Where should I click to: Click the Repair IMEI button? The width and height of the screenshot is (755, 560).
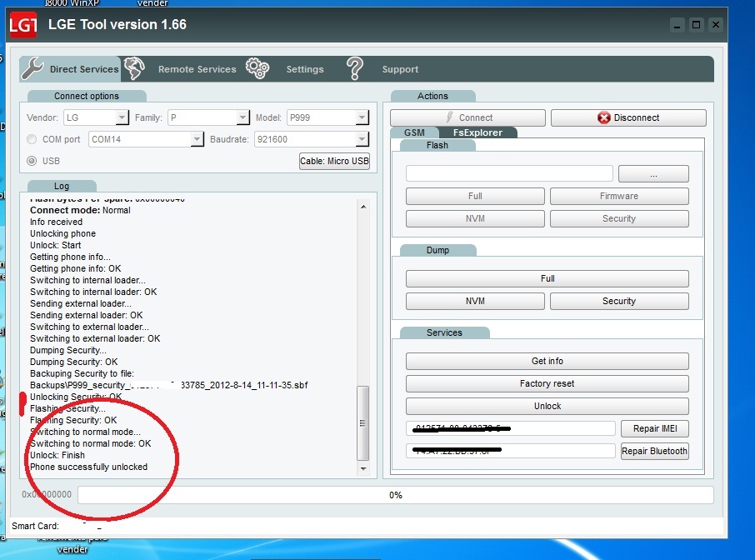[x=655, y=428]
